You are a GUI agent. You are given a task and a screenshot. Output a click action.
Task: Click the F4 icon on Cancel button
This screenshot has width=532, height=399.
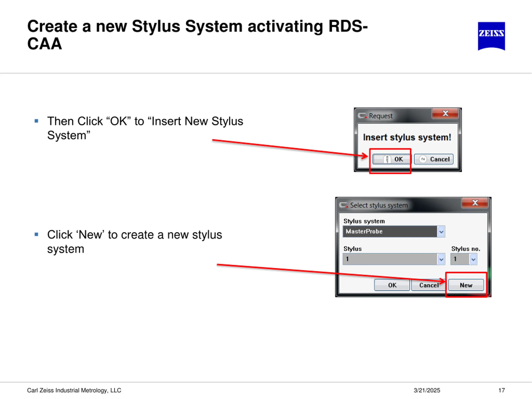(423, 159)
